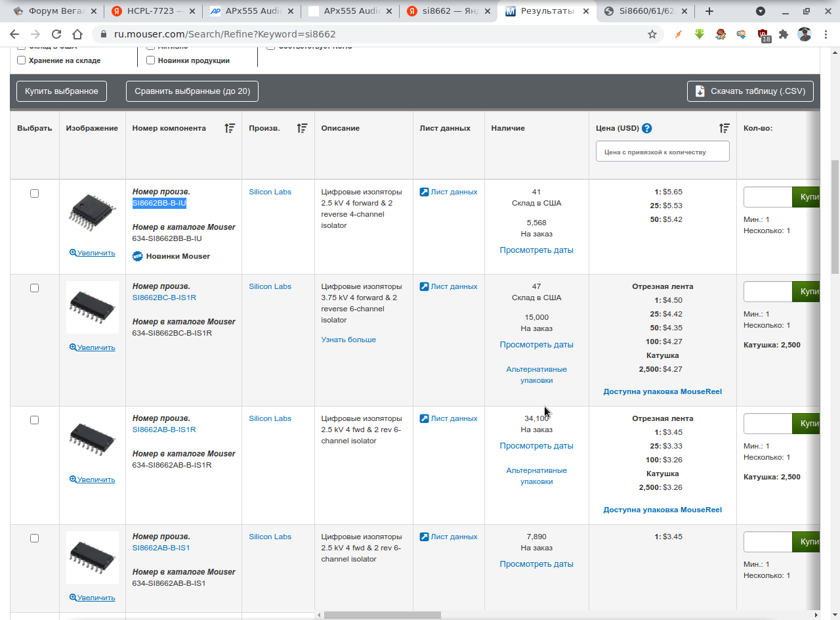This screenshot has width=840, height=620.
Task: Click Купить button for SI8662BC-B-IS1R
Action: click(806, 292)
